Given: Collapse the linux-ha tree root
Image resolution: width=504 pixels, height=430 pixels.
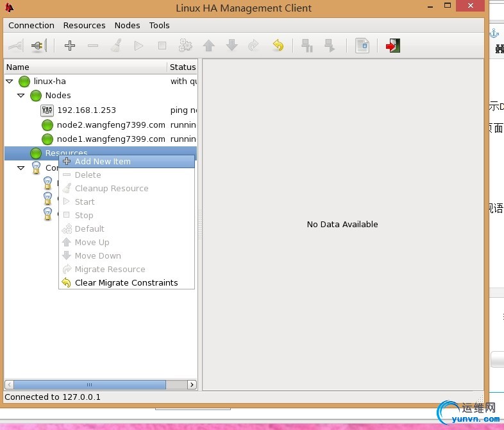Looking at the screenshot, I should pyautogui.click(x=10, y=82).
